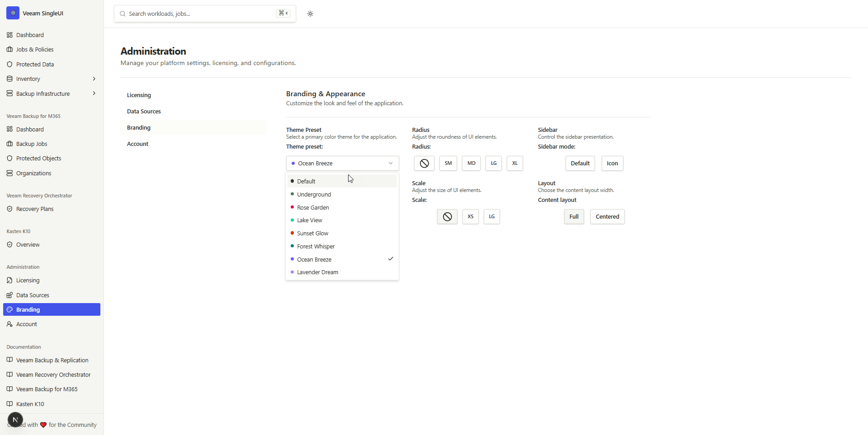The image size is (868, 435).
Task: Click the Kasten K10 Overview shield icon
Action: 9,244
